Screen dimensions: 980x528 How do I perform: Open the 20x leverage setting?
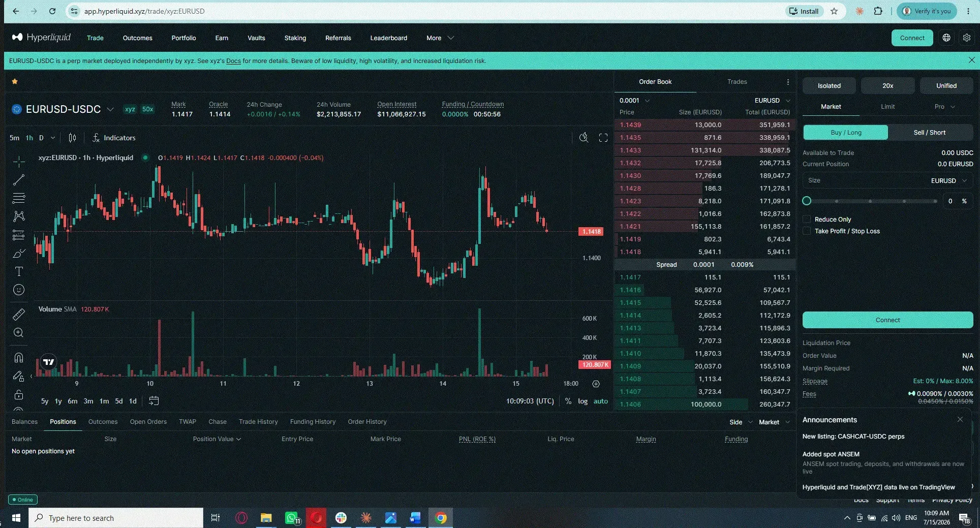pyautogui.click(x=887, y=86)
